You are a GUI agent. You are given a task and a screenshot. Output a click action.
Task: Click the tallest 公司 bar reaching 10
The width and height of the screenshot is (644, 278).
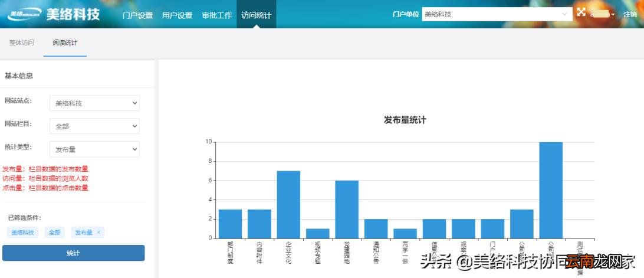pyautogui.click(x=551, y=190)
